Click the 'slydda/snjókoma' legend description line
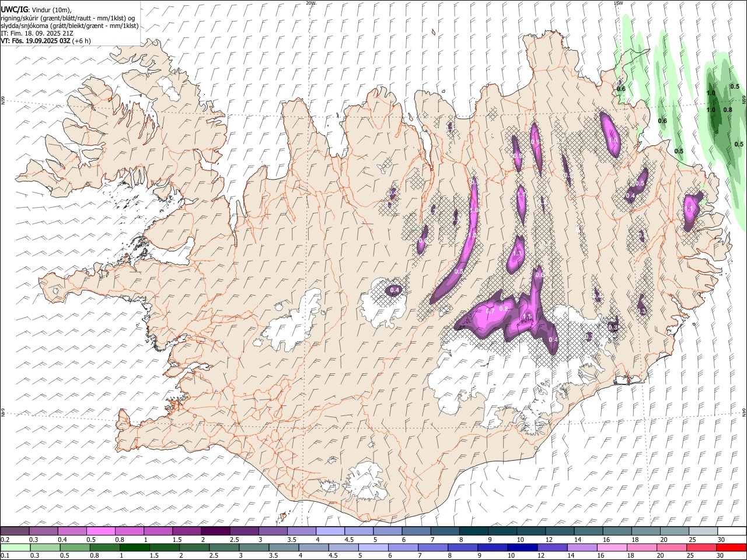Screen dimensions: 747x560 pyautogui.click(x=69, y=25)
